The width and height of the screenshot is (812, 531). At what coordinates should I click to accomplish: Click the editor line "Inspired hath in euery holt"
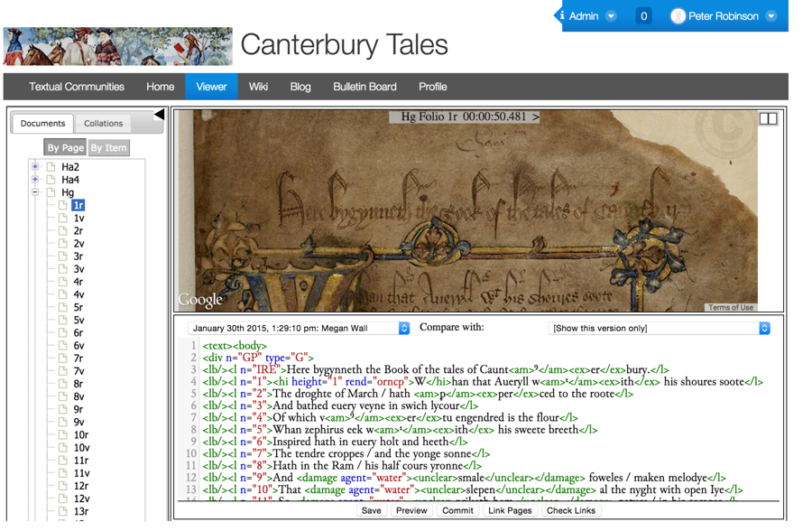point(335,442)
